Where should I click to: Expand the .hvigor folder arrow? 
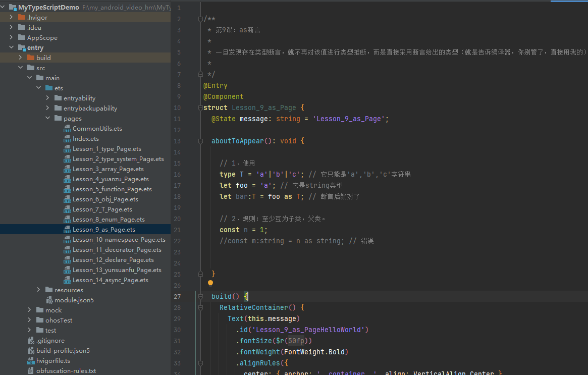point(11,17)
